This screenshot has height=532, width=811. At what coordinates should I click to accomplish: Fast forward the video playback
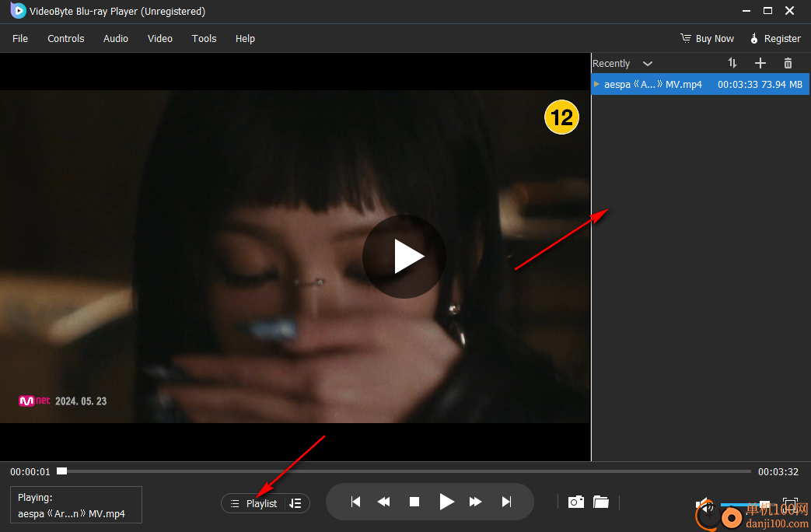coord(476,502)
